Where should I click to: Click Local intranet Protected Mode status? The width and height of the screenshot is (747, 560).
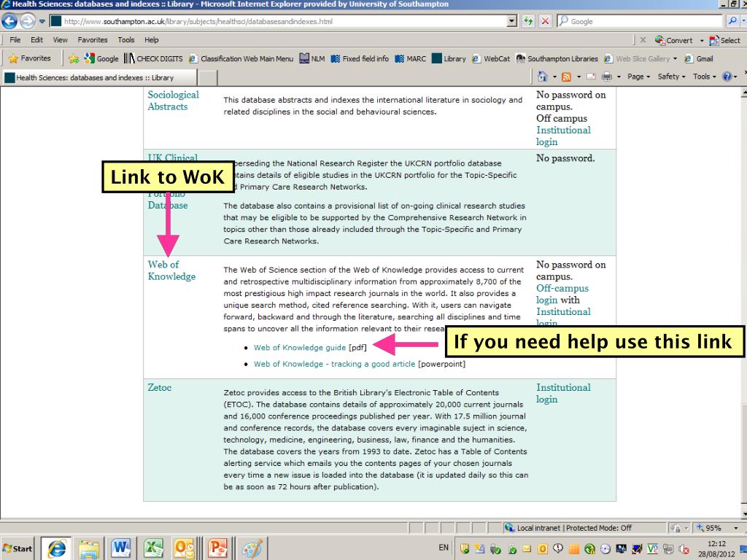tap(569, 528)
